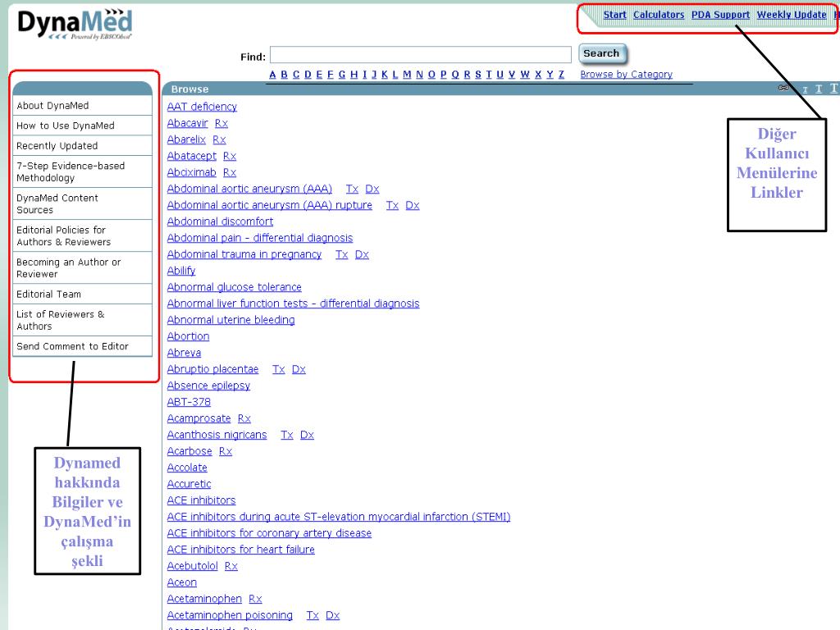Open ACE inhibitors for heart failure
Screen dimensions: 840x630
241,550
